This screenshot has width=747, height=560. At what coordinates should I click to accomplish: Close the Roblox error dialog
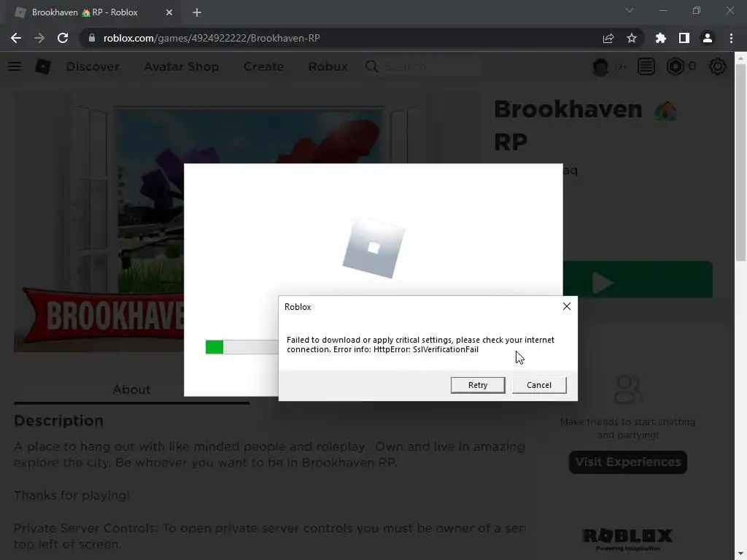(566, 306)
